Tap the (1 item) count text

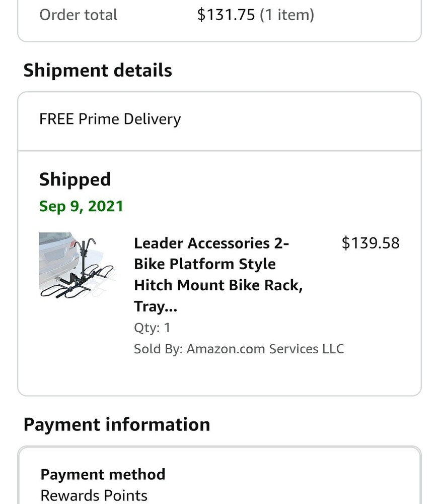287,15
